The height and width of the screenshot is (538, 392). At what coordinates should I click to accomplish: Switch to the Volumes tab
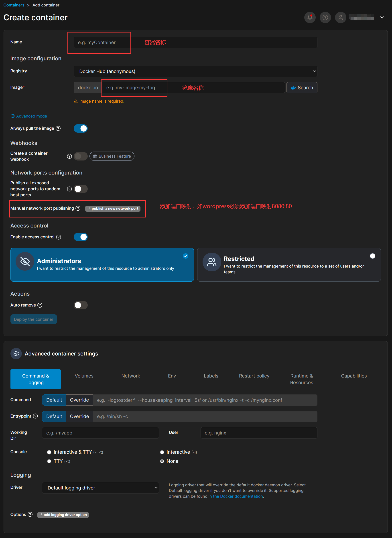click(x=84, y=376)
